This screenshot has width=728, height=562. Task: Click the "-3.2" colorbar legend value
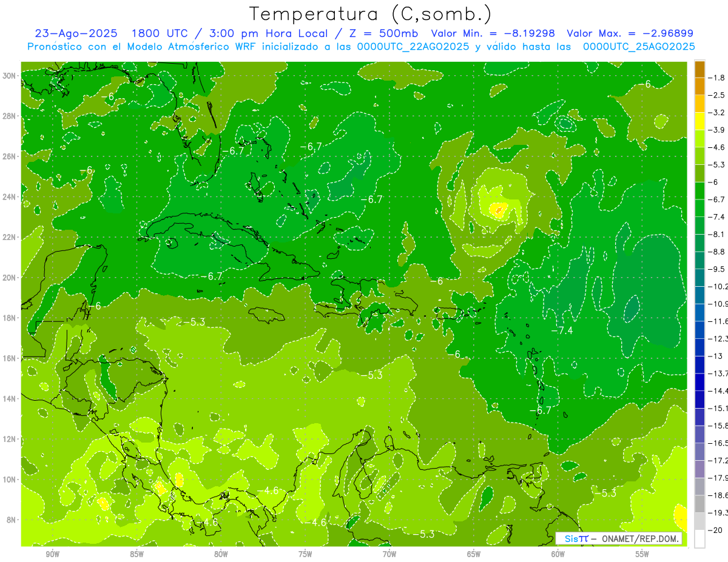coord(717,112)
